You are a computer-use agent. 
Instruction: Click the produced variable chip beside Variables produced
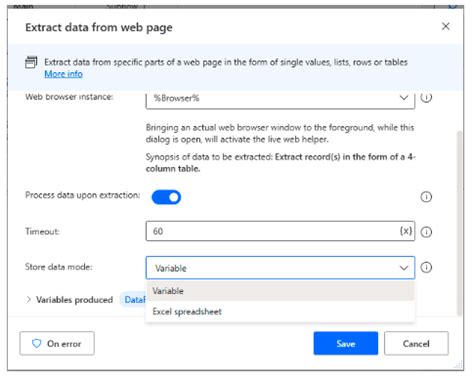tap(133, 300)
